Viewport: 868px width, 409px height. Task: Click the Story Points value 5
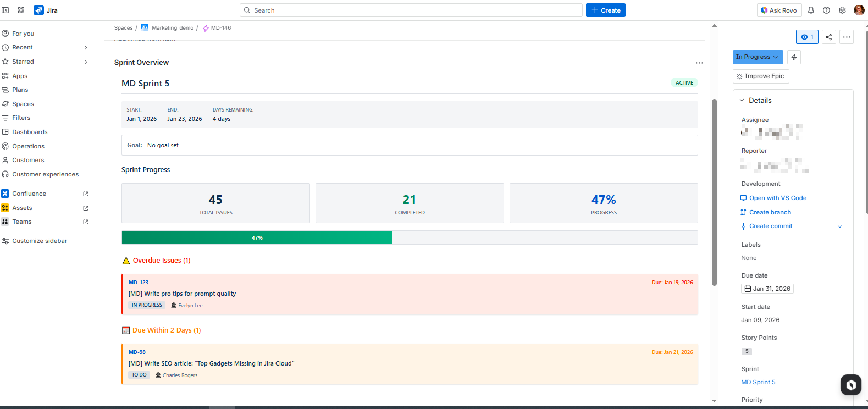747,351
